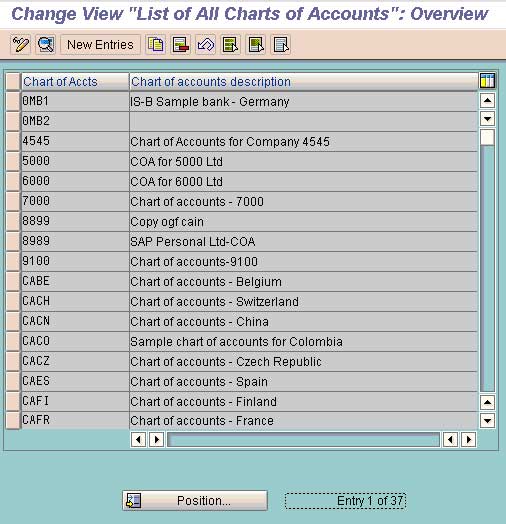Click the Select Block icon
Viewport: 506px width, 524px height.
point(256,44)
